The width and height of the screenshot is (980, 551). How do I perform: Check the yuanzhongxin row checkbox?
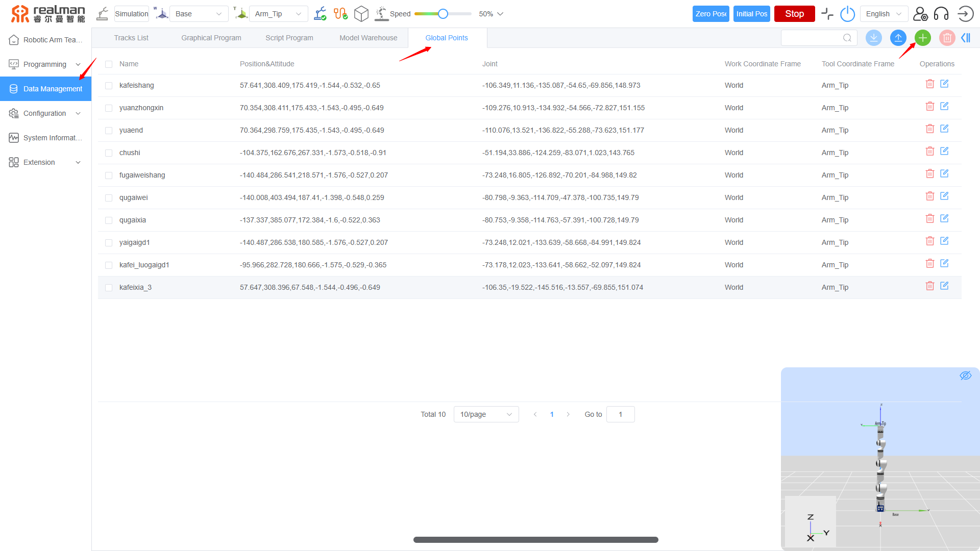click(109, 108)
